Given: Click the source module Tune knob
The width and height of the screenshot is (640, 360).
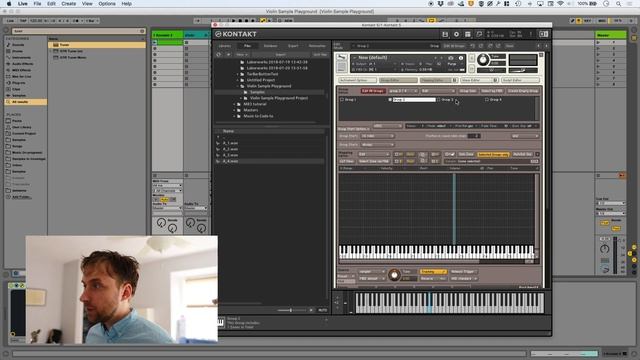Looking at the screenshot, I should click(394, 275).
